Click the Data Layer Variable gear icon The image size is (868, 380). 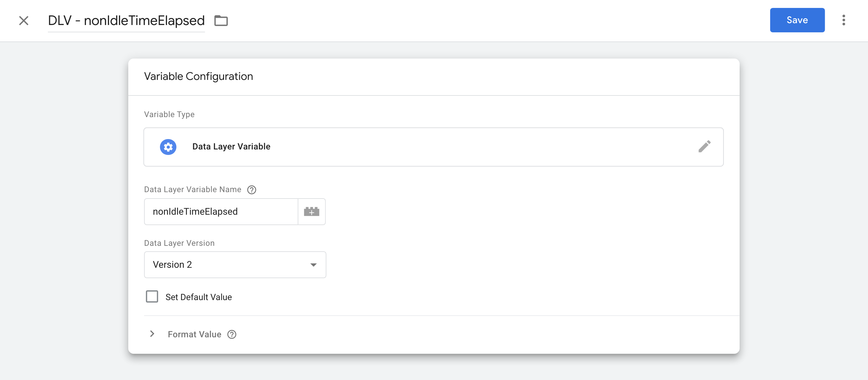click(x=168, y=147)
